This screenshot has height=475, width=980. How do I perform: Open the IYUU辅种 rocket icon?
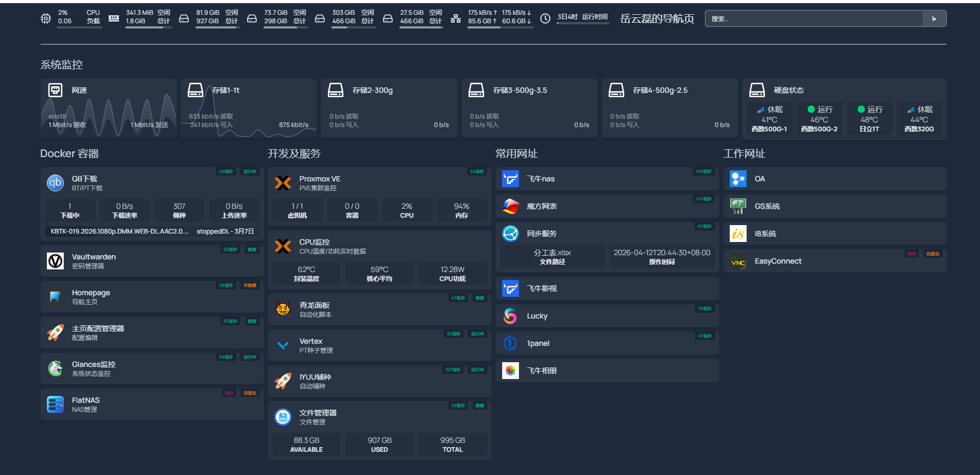point(283,381)
